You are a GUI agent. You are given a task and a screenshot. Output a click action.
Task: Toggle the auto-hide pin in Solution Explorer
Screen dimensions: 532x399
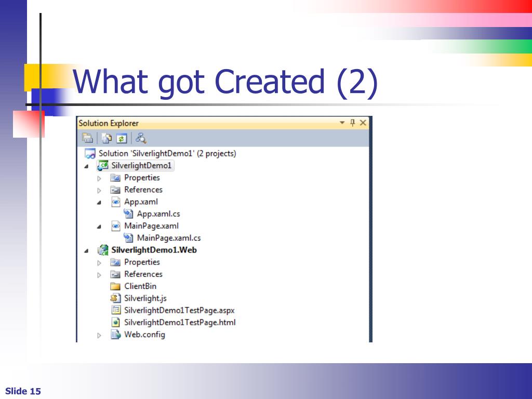coord(352,123)
